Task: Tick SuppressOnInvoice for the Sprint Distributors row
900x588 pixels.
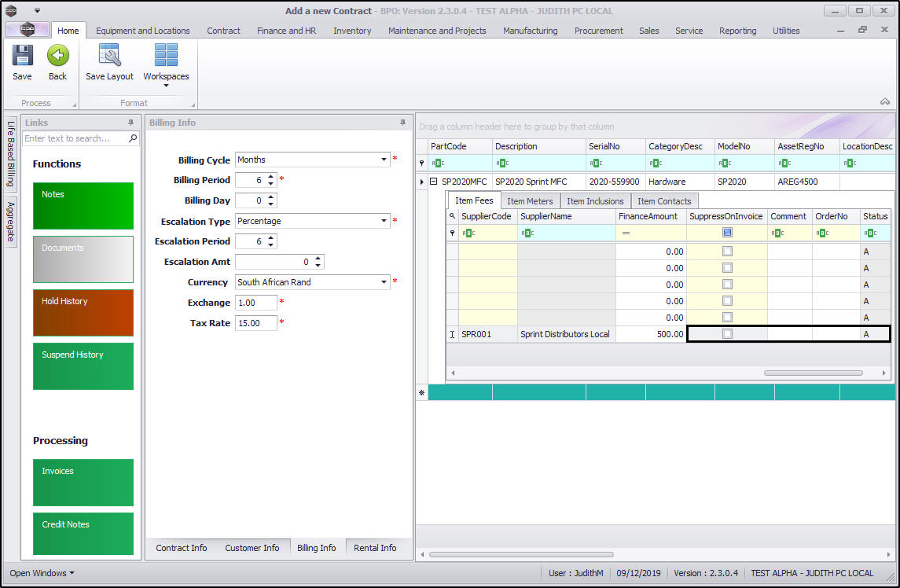Action: (727, 334)
